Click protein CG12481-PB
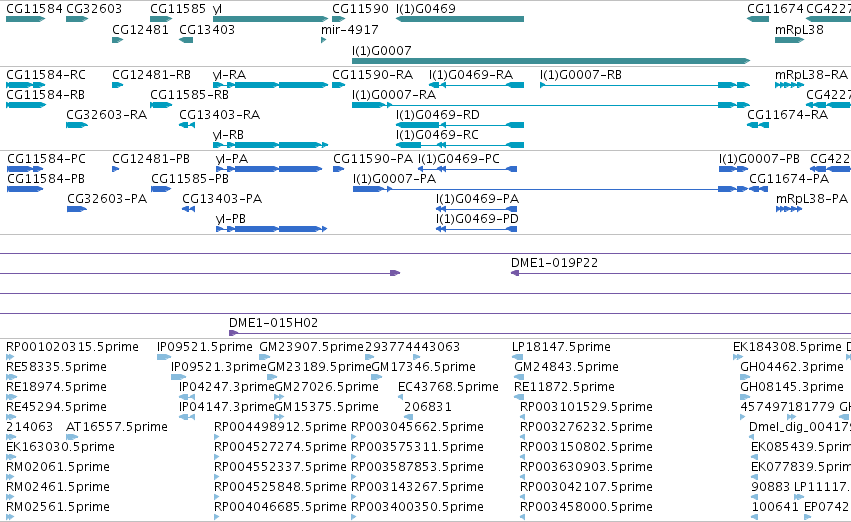The width and height of the screenshot is (851, 522). tap(116, 169)
